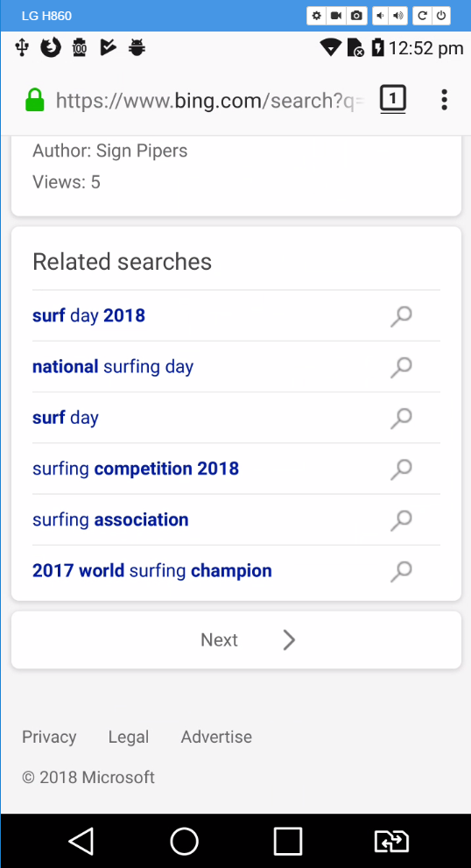The height and width of the screenshot is (868, 471).
Task: Click the emulator settings gear icon
Action: (x=317, y=16)
